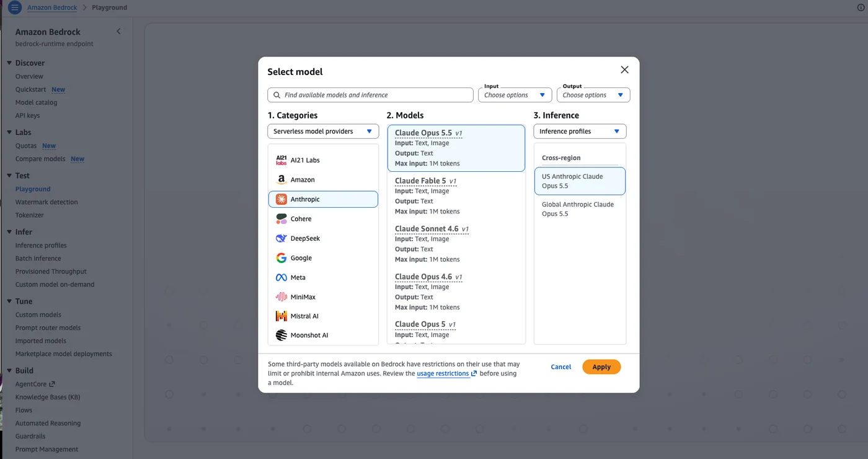The image size is (868, 459).
Task: Open Batch inference in the sidebar
Action: [38, 259]
